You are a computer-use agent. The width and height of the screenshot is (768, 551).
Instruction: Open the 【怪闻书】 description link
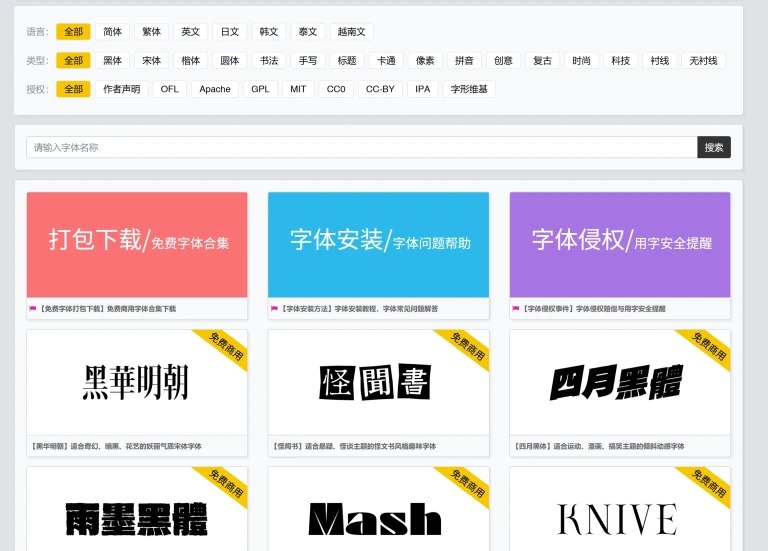coord(354,446)
